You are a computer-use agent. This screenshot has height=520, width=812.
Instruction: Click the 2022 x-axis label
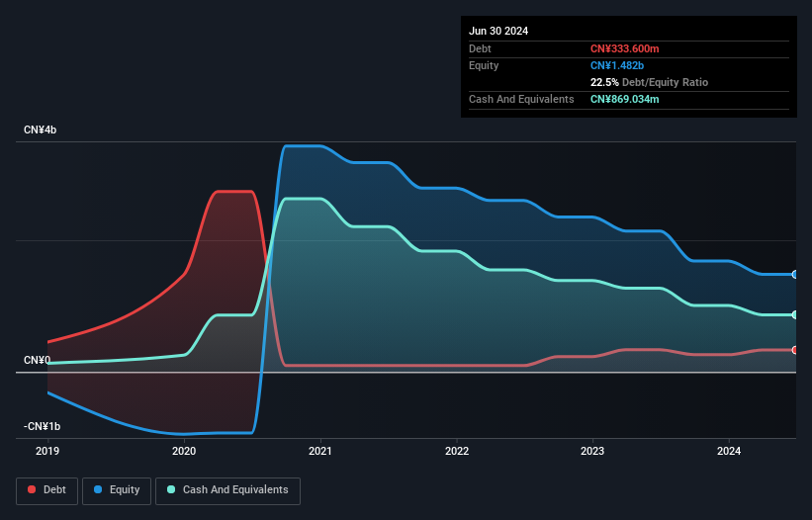(x=457, y=451)
